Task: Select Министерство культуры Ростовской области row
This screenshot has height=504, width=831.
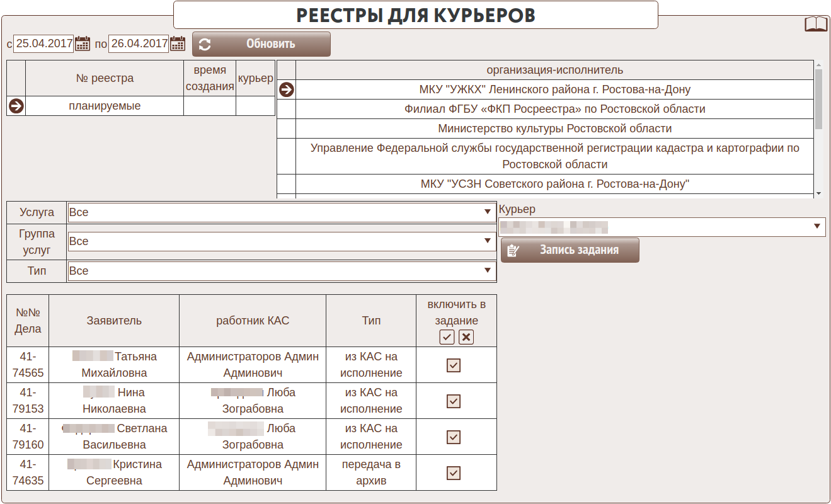Action: pyautogui.click(x=554, y=129)
